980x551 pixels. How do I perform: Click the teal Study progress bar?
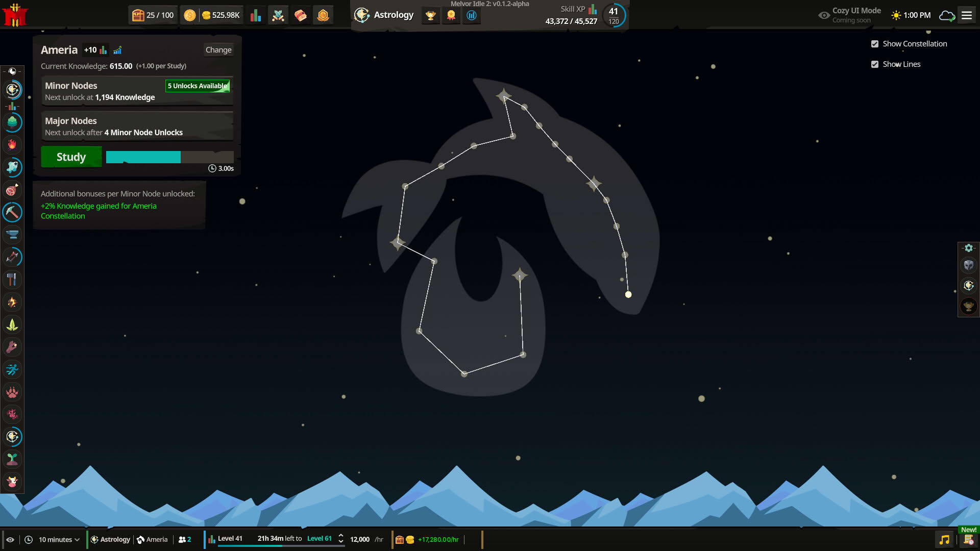click(x=169, y=157)
